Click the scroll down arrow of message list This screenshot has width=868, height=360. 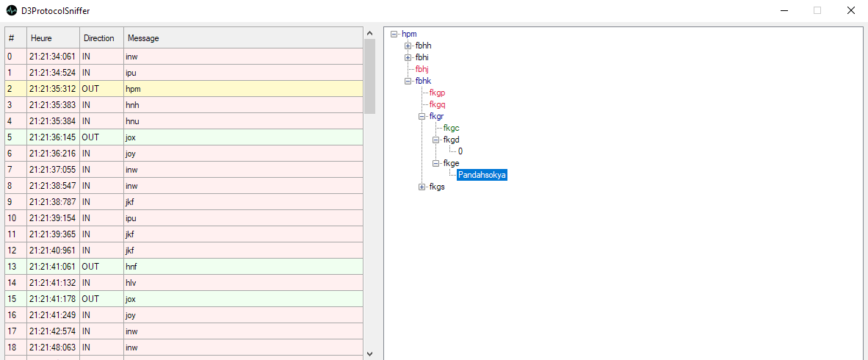click(369, 353)
